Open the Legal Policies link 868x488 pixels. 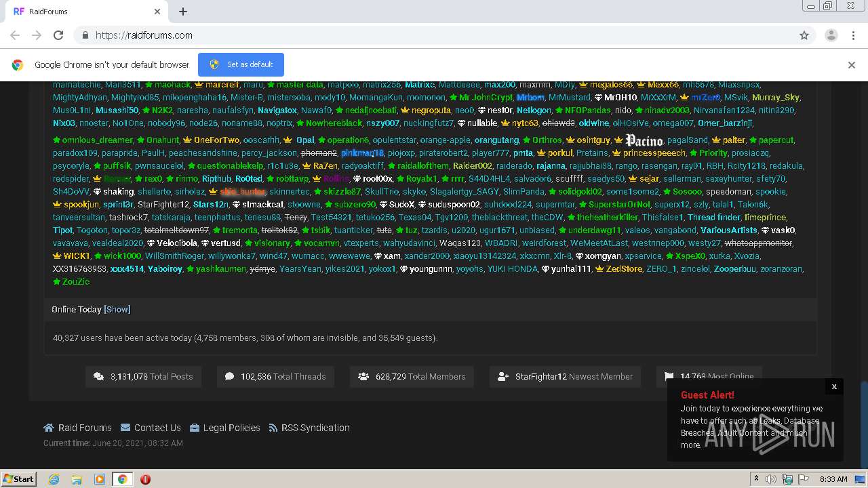pyautogui.click(x=231, y=428)
